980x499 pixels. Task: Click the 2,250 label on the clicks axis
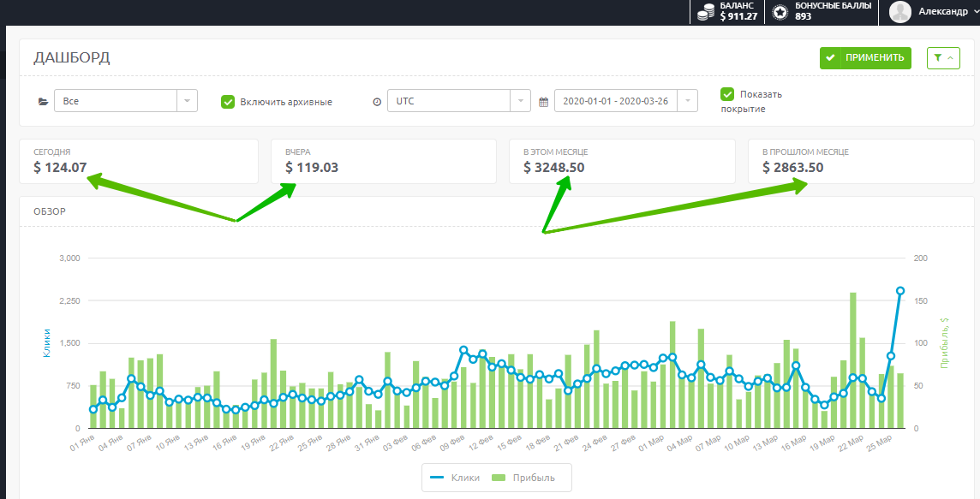(x=70, y=301)
